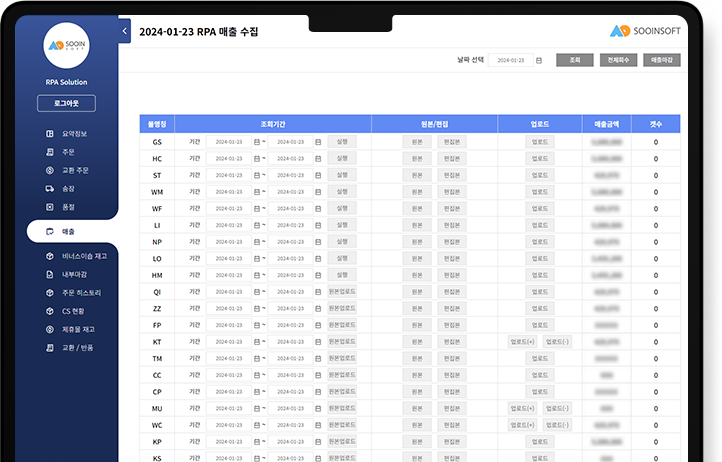The image size is (722, 462).
Task: Click 원본업로드 in the QI row
Action: [x=342, y=292]
